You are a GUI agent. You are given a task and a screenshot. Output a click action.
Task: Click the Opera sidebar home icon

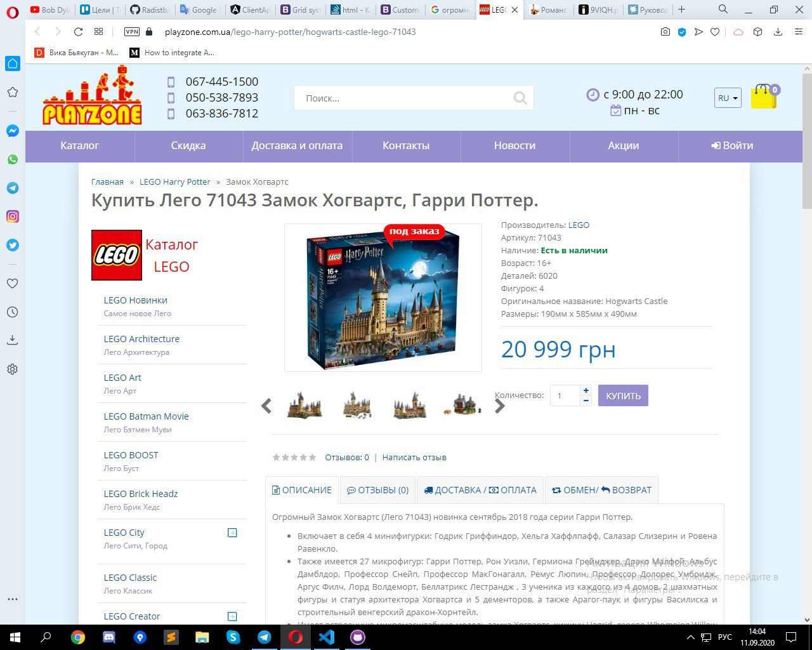(x=13, y=63)
